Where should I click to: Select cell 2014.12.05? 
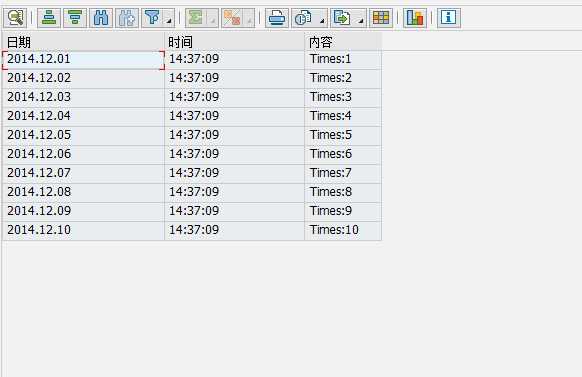click(83, 135)
